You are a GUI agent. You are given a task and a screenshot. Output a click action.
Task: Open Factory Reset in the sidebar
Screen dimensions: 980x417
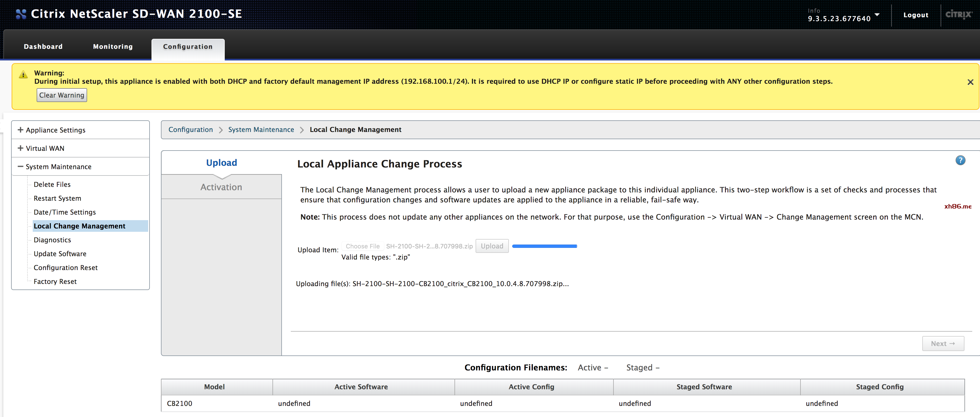(x=55, y=281)
